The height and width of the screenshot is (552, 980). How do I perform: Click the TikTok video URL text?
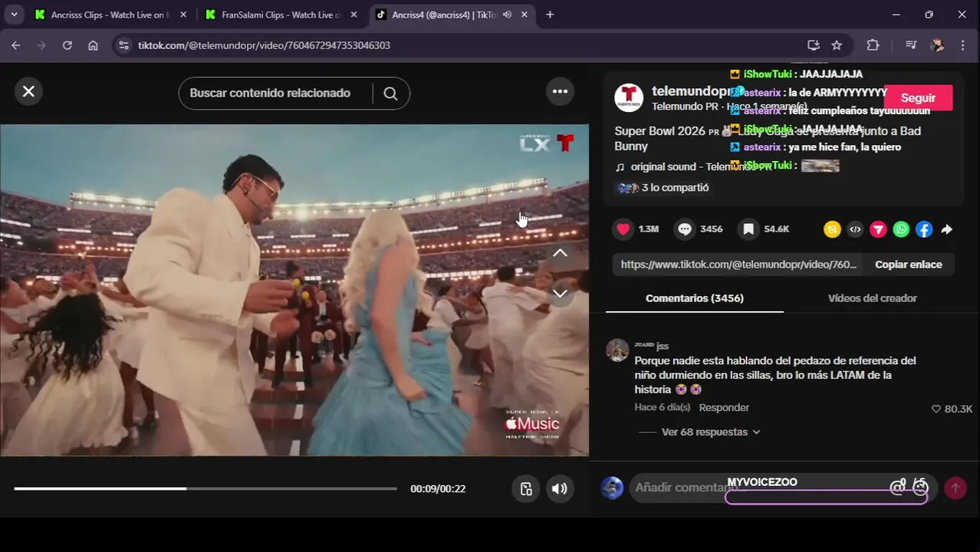tap(738, 264)
